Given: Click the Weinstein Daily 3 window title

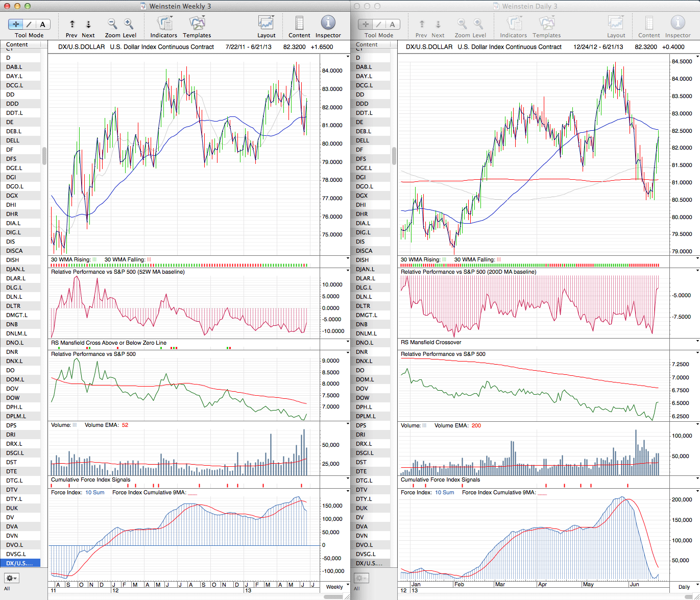Looking at the screenshot, I should click(x=529, y=6).
